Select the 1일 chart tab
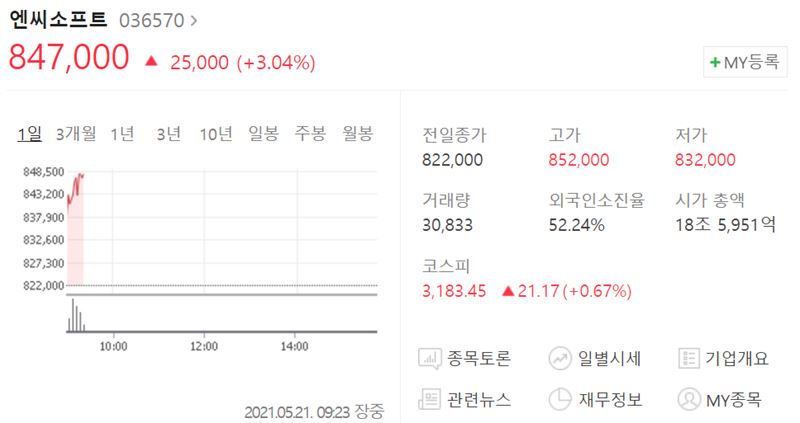This screenshot has height=423, width=800. [x=30, y=134]
